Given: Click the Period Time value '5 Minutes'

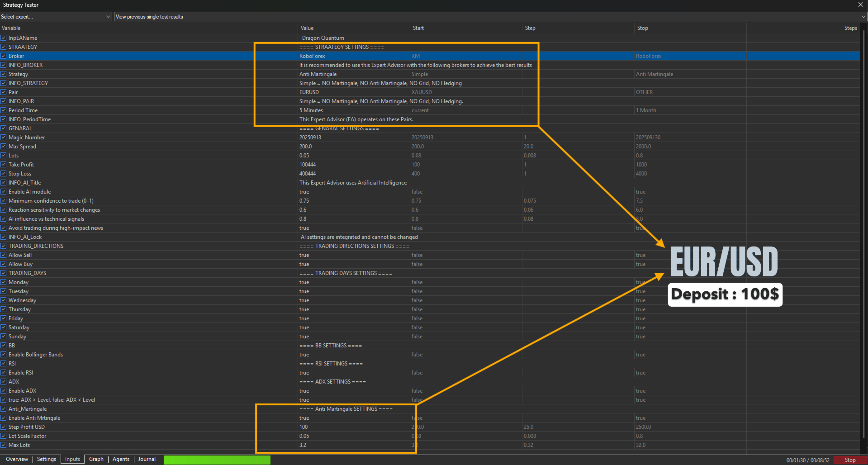Looking at the screenshot, I should tap(311, 110).
